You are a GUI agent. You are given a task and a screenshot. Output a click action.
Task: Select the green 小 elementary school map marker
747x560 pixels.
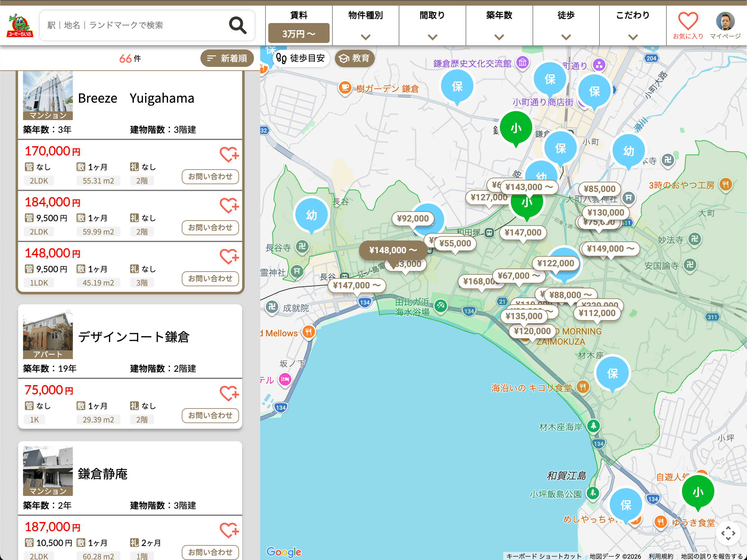click(516, 128)
